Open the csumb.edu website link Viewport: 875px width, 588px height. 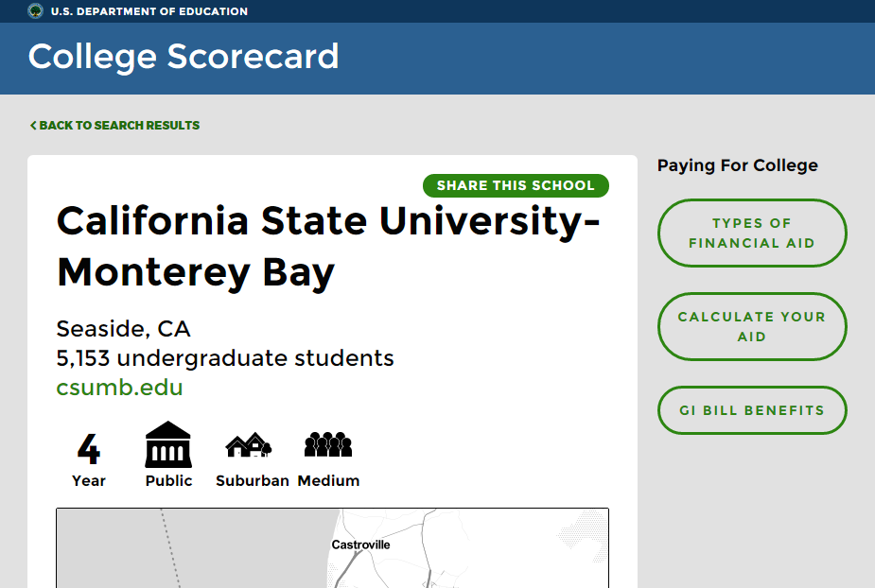click(x=119, y=388)
